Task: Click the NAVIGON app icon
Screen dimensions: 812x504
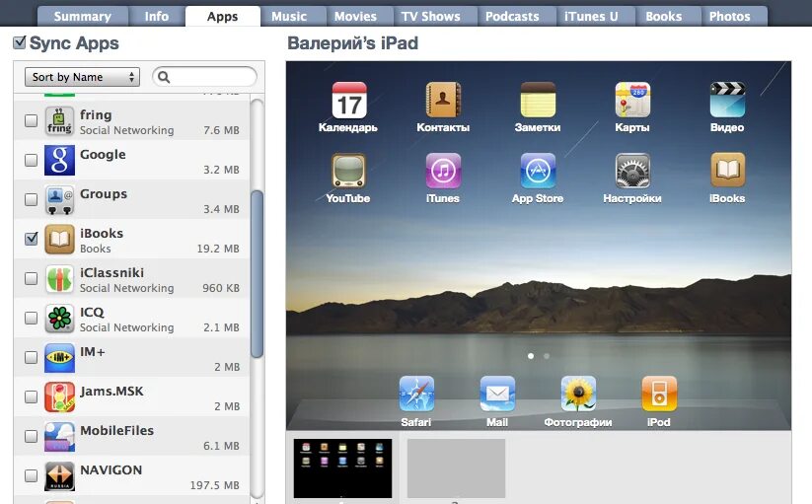Action: 59,475
